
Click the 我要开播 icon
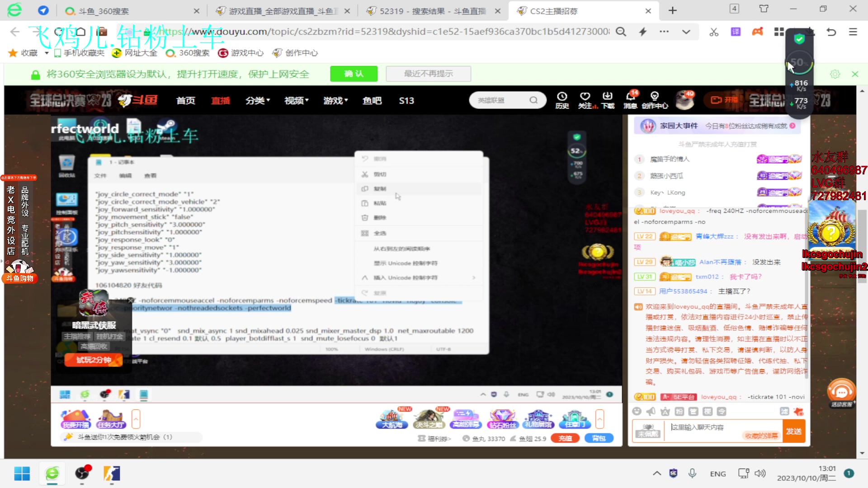75,418
